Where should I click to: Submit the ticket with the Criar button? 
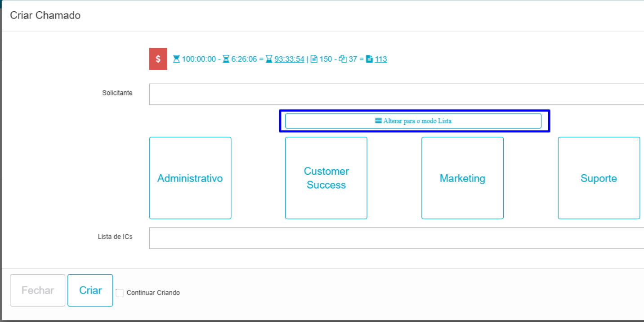pyautogui.click(x=90, y=290)
